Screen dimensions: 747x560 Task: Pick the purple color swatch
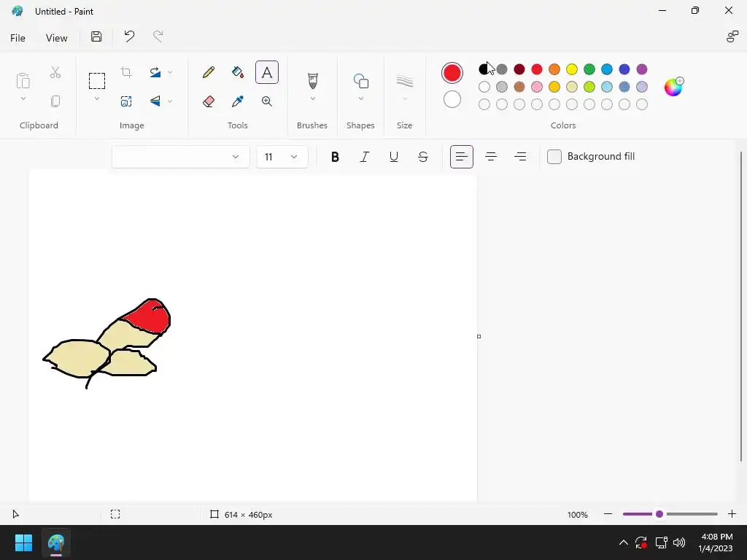point(642,69)
